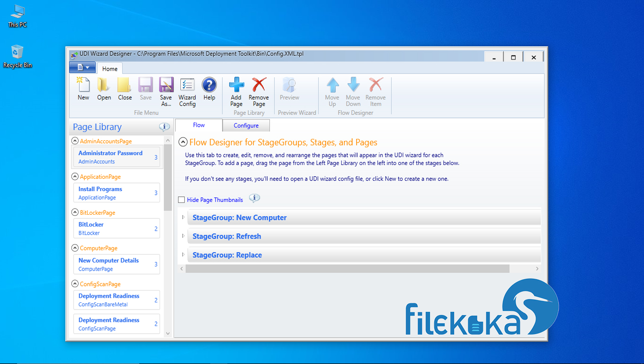Screen dimensions: 644x364
Task: Click Page Library scroll down arrow
Action: coord(168,334)
